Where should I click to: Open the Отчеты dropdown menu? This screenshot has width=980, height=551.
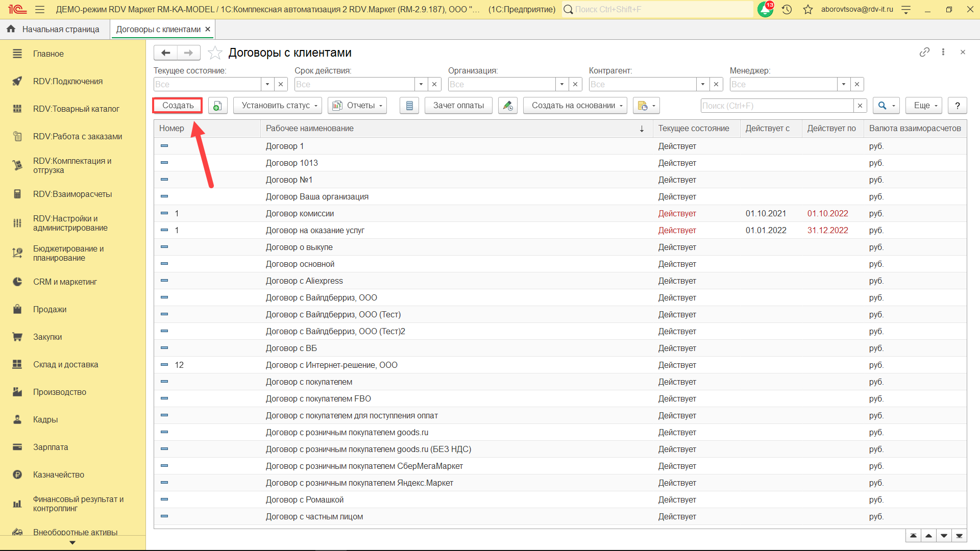pyautogui.click(x=357, y=106)
